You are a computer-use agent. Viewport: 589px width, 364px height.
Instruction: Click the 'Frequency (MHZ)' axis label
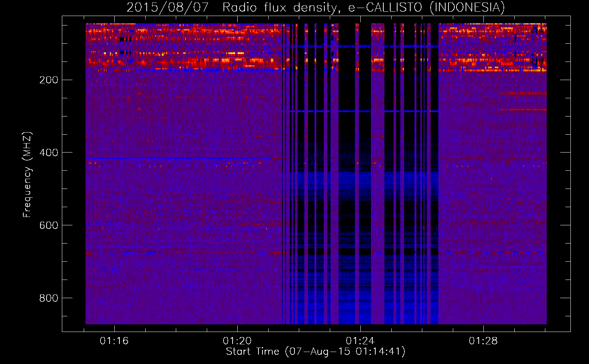pyautogui.click(x=27, y=175)
